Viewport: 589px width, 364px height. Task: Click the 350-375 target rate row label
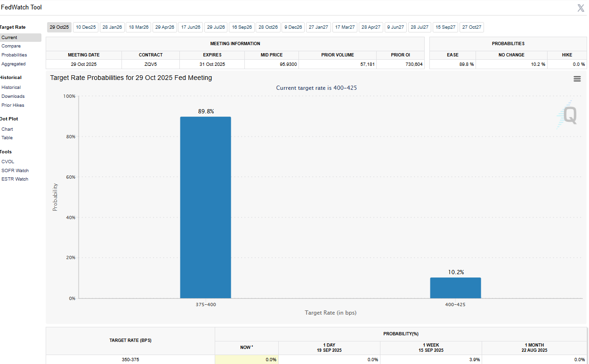click(x=130, y=360)
